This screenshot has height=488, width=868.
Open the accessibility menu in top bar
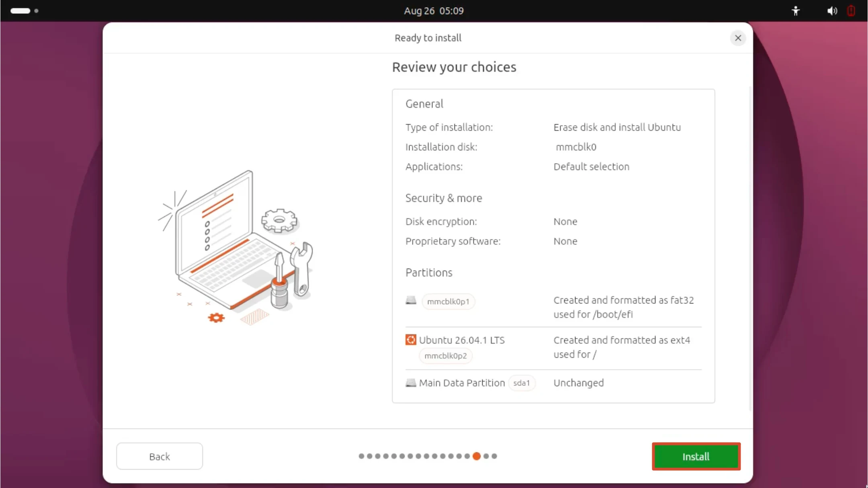[x=796, y=11]
